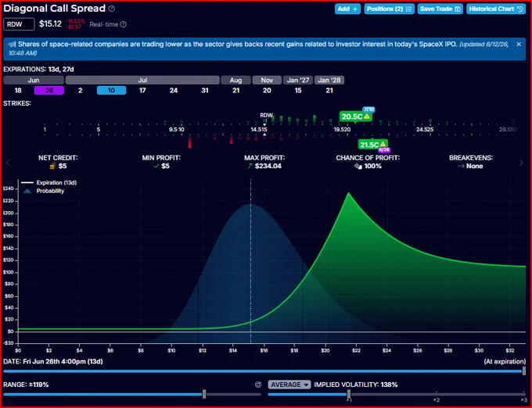Click the Net Credit coins icon
This screenshot has height=408, width=532.
(52, 166)
